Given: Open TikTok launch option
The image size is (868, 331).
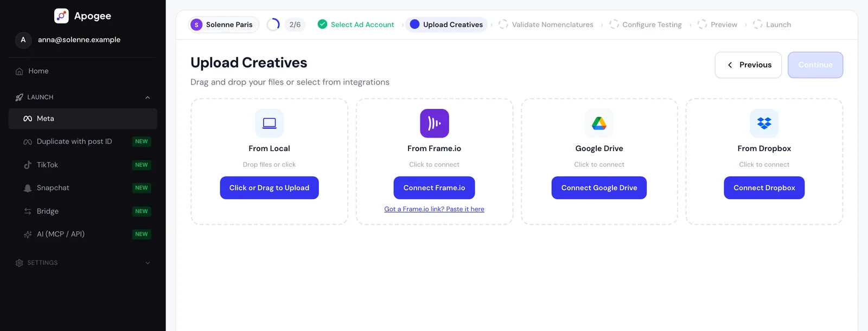Looking at the screenshot, I should tap(83, 165).
